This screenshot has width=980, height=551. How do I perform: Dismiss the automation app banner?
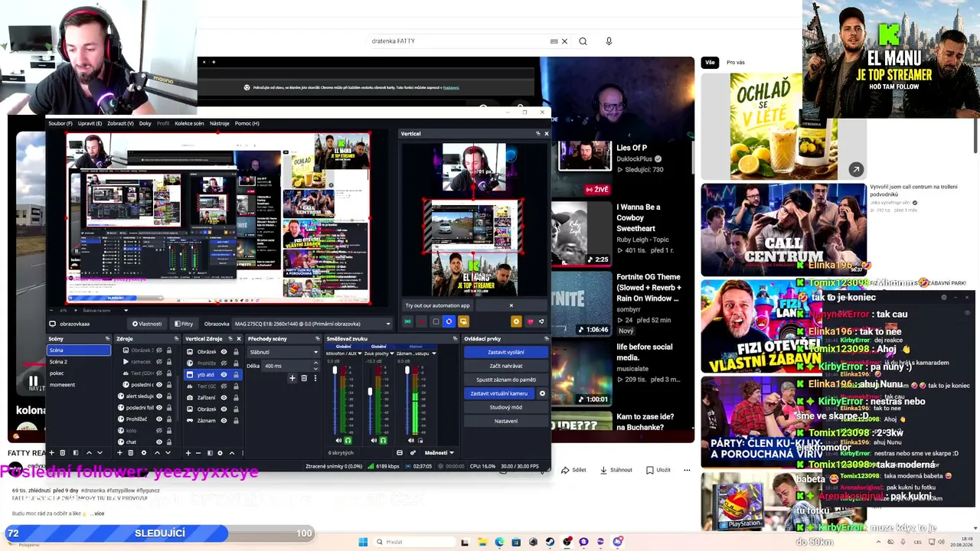click(x=511, y=305)
